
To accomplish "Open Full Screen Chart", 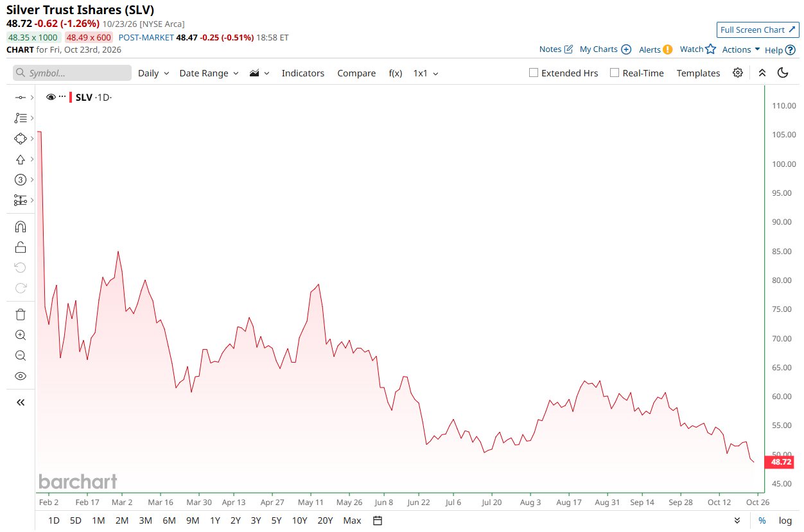I will point(758,30).
